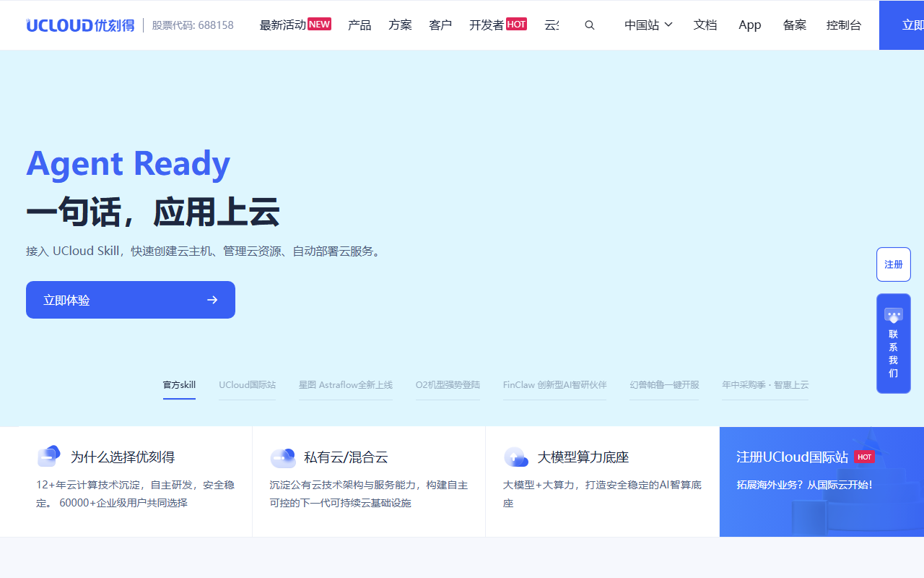Select the 幻兽帕鲁一键开服 tab
This screenshot has width=924, height=578.
pyautogui.click(x=664, y=385)
